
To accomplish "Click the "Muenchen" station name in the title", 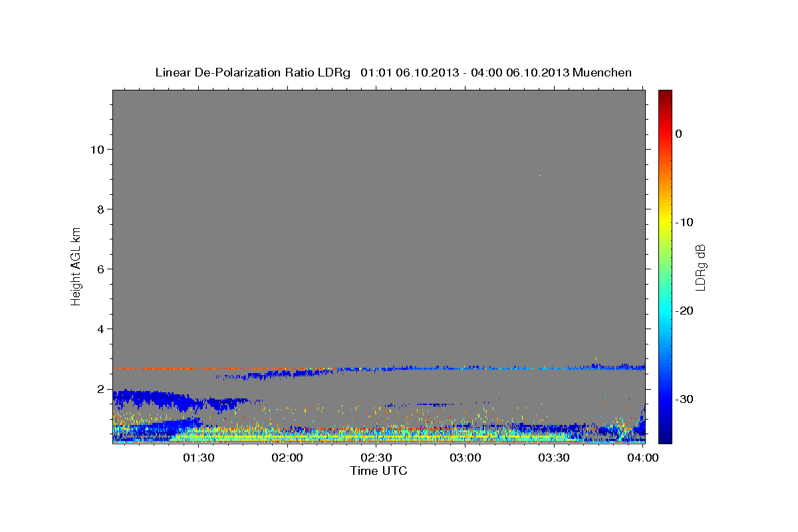I will click(602, 72).
